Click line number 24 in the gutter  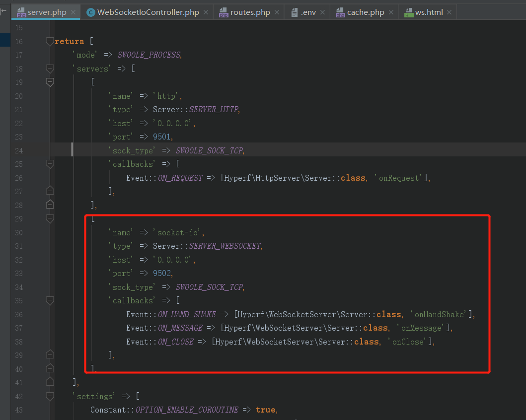19,151
